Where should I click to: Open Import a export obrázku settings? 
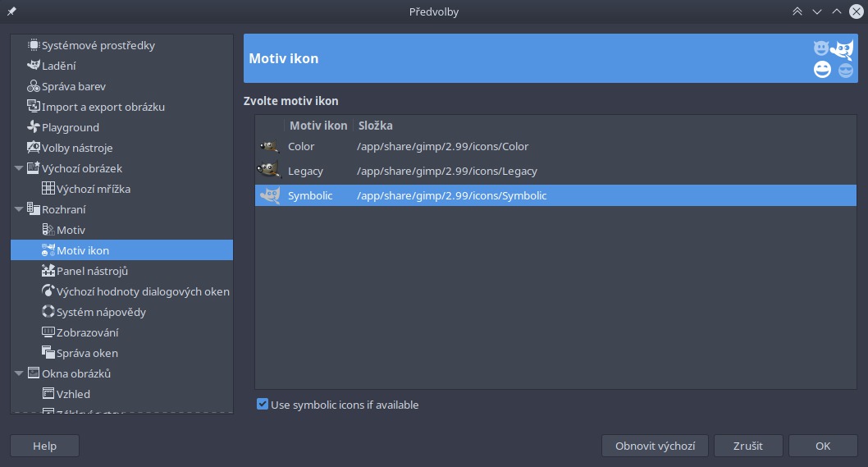(x=103, y=107)
